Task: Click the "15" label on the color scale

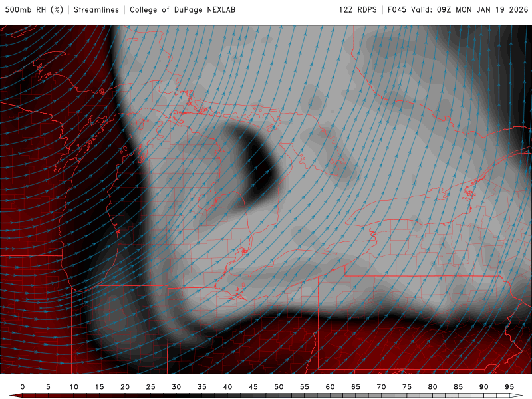Action: click(99, 387)
